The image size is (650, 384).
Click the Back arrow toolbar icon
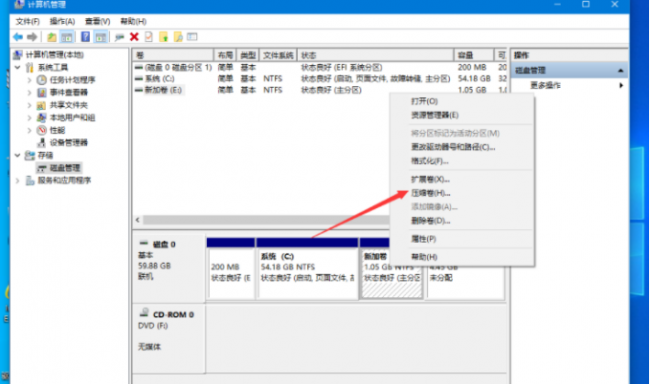click(18, 37)
